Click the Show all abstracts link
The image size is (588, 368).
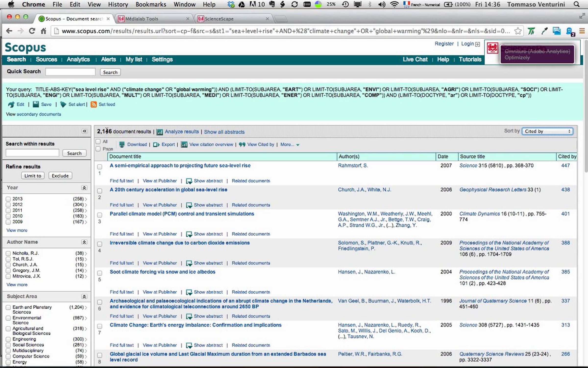(224, 132)
